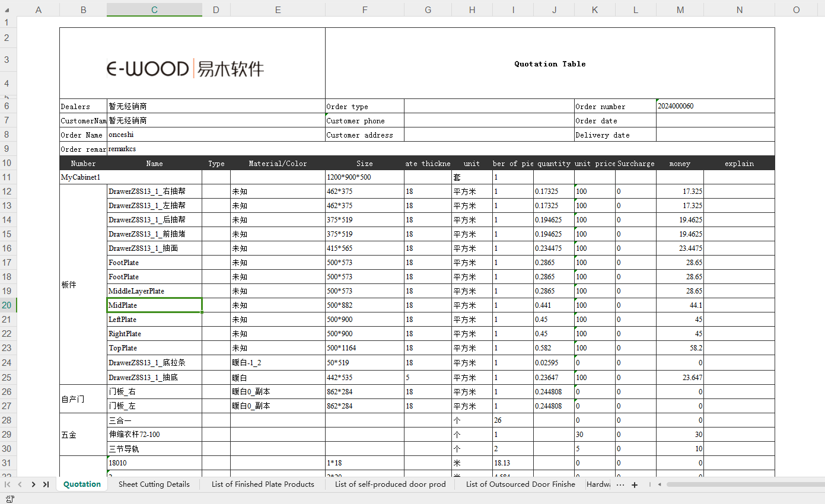Click the Order type label cell
The height and width of the screenshot is (504, 825).
[x=365, y=106]
